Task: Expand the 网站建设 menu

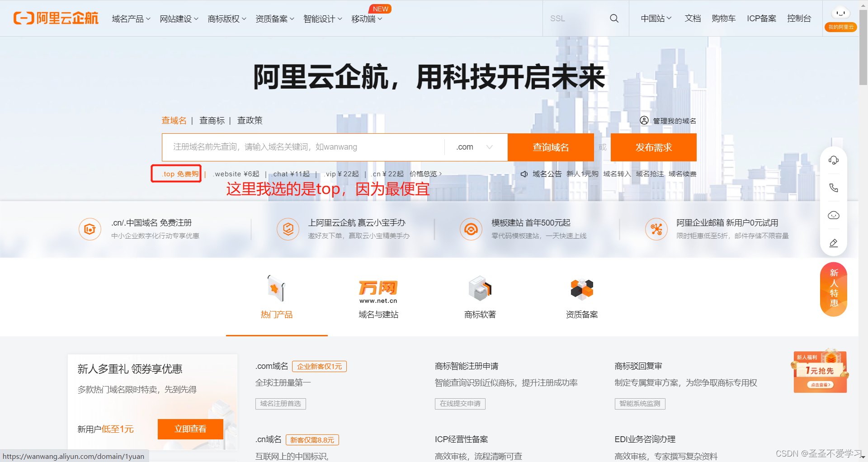Action: click(x=179, y=19)
